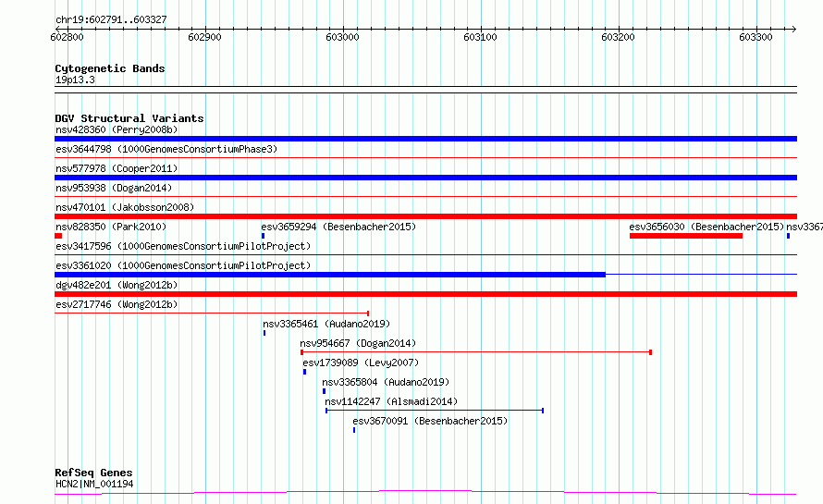Screen dimensions: 823x504
Task: Click the nsv1142247 (Alsmadi2014) label
Action: click(391, 401)
